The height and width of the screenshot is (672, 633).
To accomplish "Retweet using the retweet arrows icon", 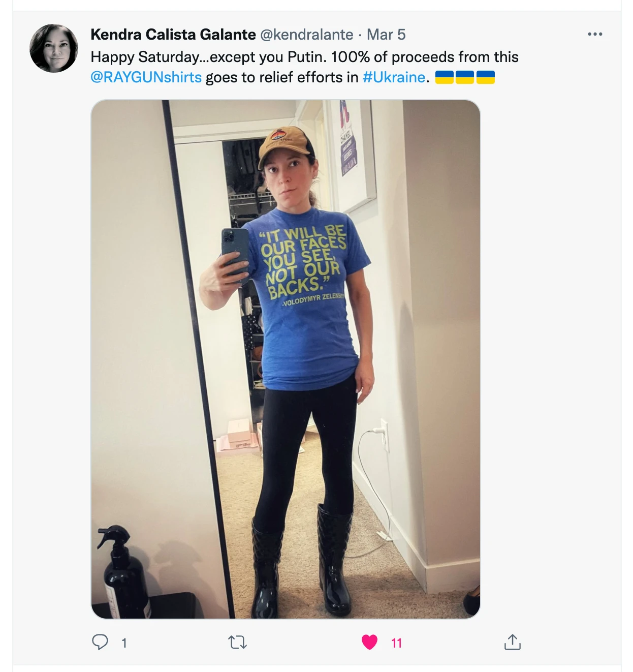I will point(237,643).
